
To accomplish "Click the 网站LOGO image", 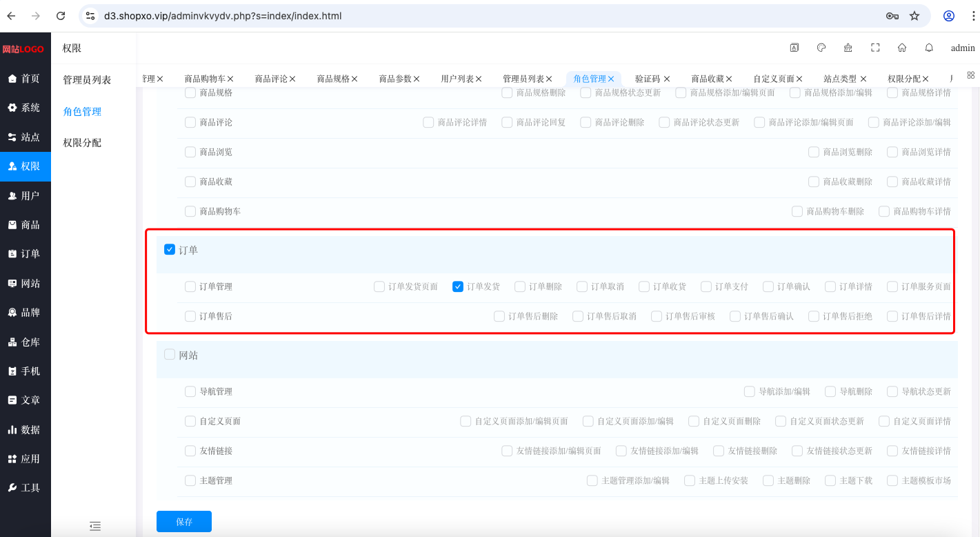I will pos(23,49).
